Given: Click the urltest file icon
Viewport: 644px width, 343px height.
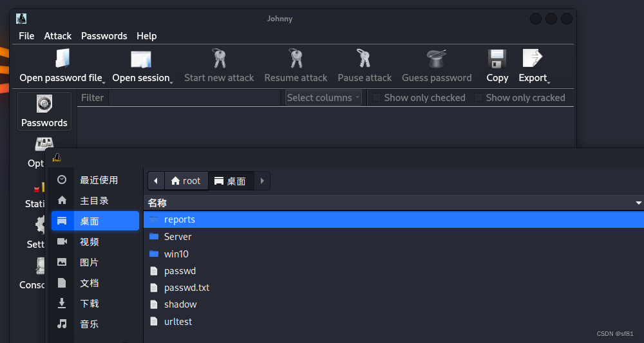Looking at the screenshot, I should [154, 321].
